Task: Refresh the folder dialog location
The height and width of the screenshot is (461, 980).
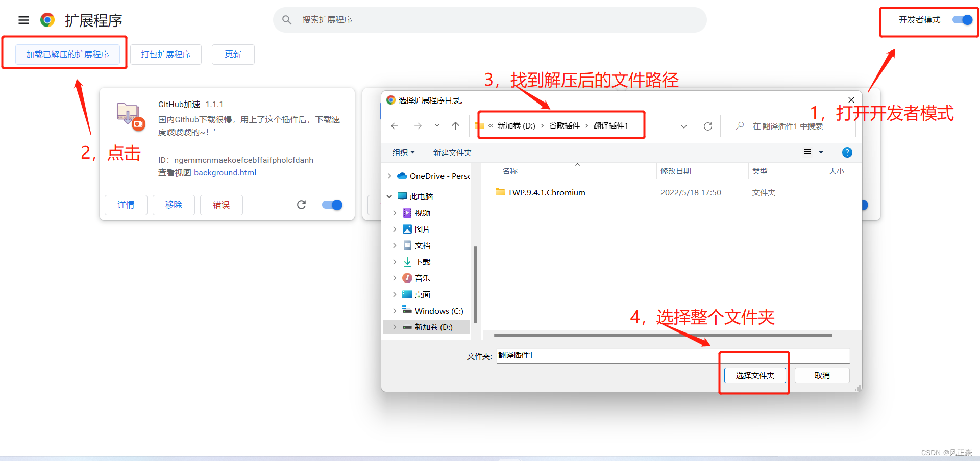Action: click(708, 126)
